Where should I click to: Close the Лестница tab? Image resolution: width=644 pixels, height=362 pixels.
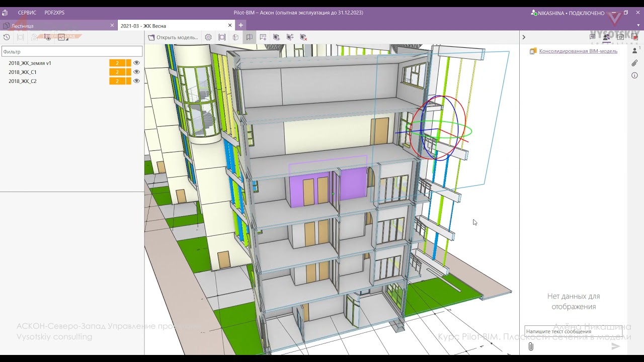(x=112, y=25)
